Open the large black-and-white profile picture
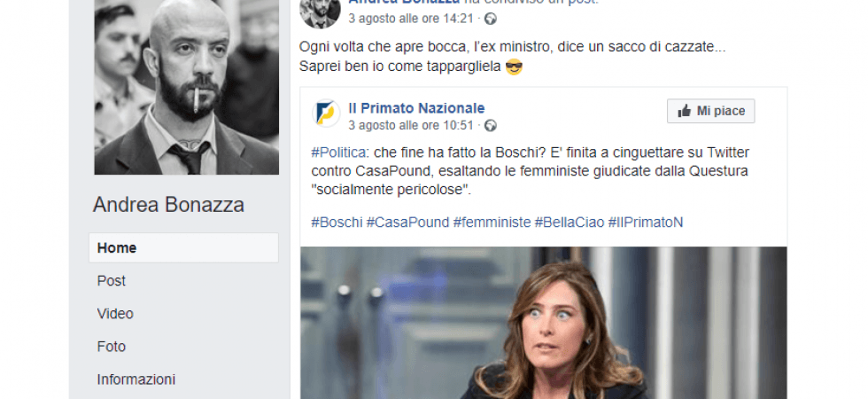Image resolution: width=868 pixels, height=399 pixels. click(187, 87)
